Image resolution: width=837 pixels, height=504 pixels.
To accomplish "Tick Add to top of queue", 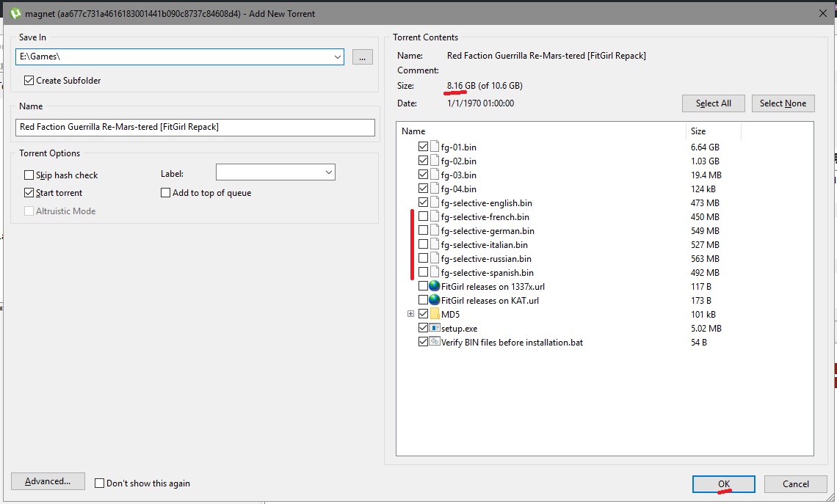I will pyautogui.click(x=166, y=193).
